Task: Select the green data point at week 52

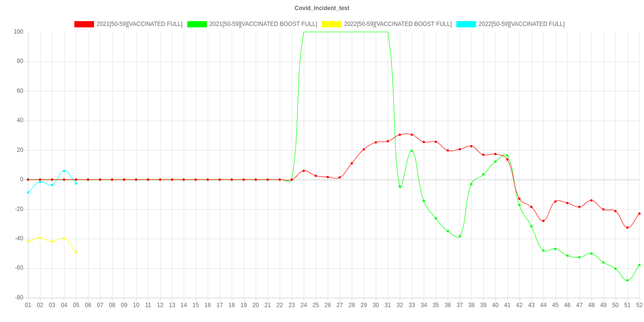Action: pos(639,265)
